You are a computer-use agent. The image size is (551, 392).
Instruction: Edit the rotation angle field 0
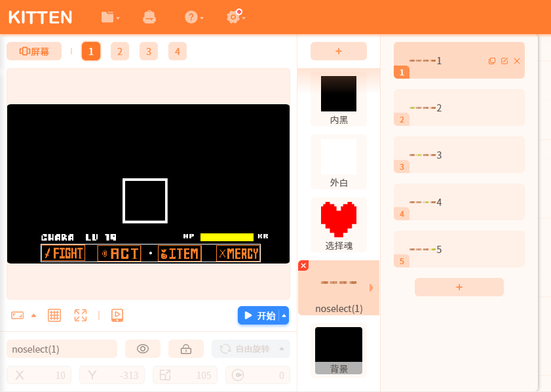click(258, 375)
